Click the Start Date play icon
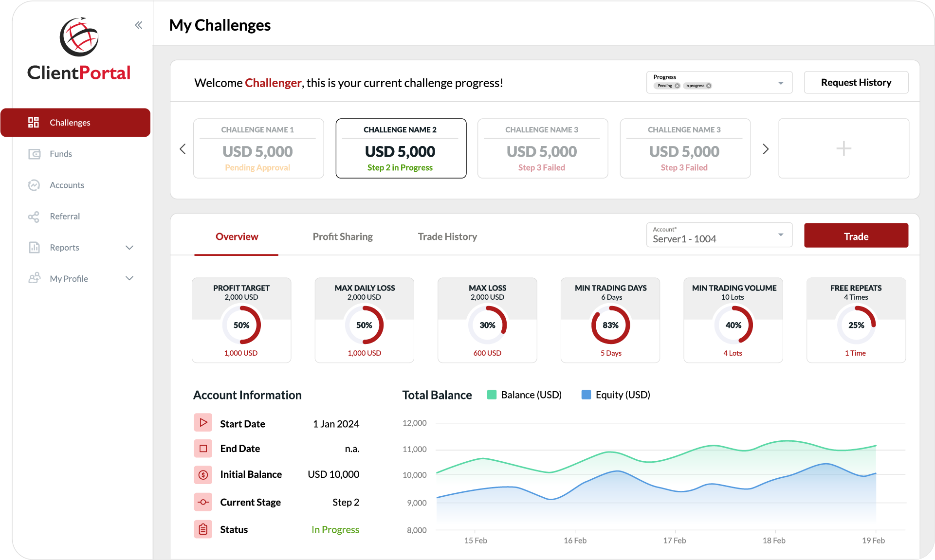This screenshot has width=935, height=560. (x=203, y=423)
